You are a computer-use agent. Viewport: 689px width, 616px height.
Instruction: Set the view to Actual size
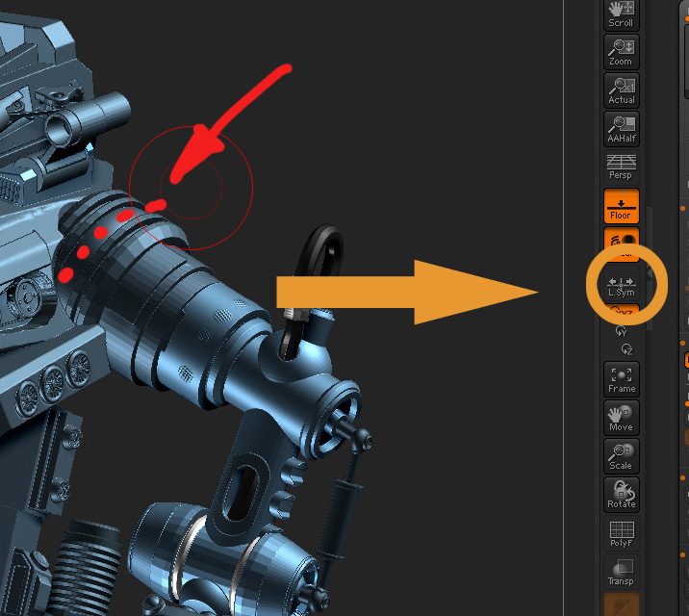622,90
